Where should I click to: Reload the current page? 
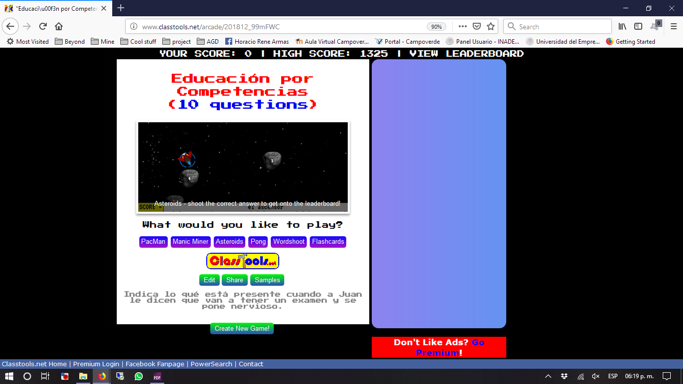click(x=43, y=27)
